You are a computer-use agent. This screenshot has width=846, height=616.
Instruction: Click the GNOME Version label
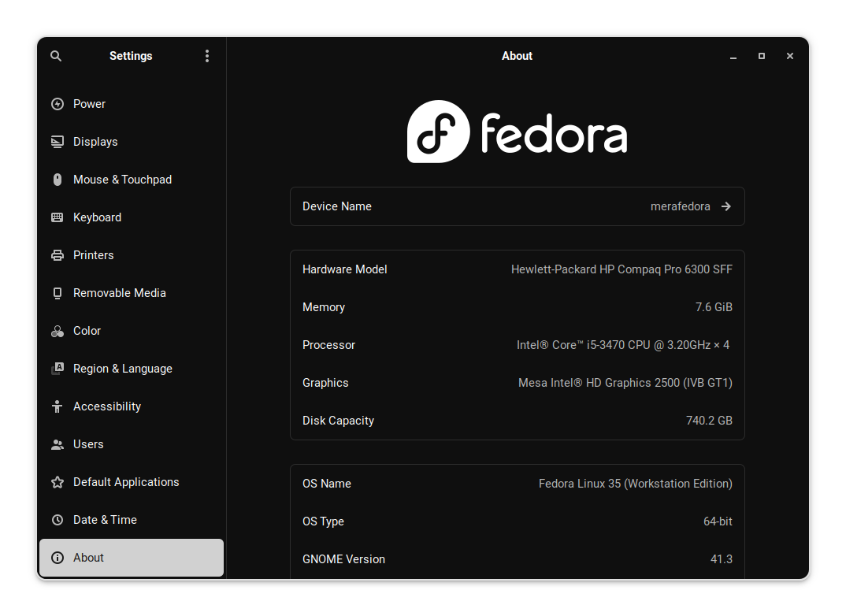[343, 559]
